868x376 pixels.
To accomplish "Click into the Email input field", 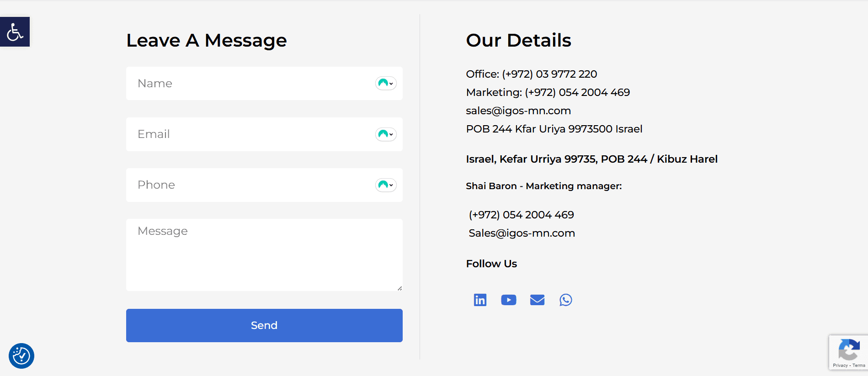I will tap(251, 134).
